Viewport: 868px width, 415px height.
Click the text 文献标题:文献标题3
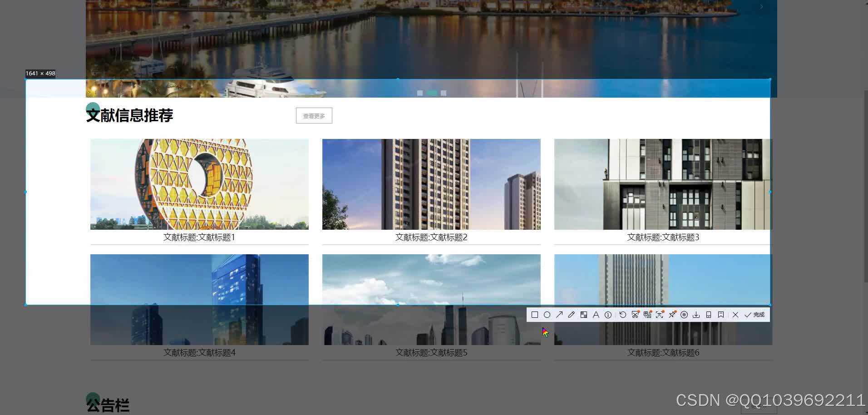point(663,237)
